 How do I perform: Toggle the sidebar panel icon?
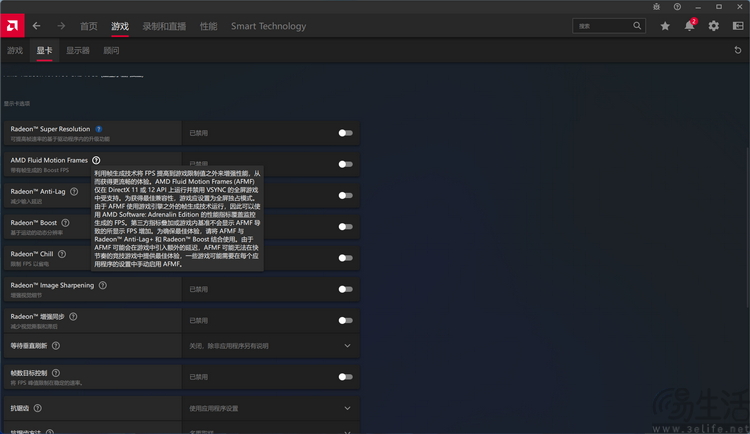coord(738,26)
